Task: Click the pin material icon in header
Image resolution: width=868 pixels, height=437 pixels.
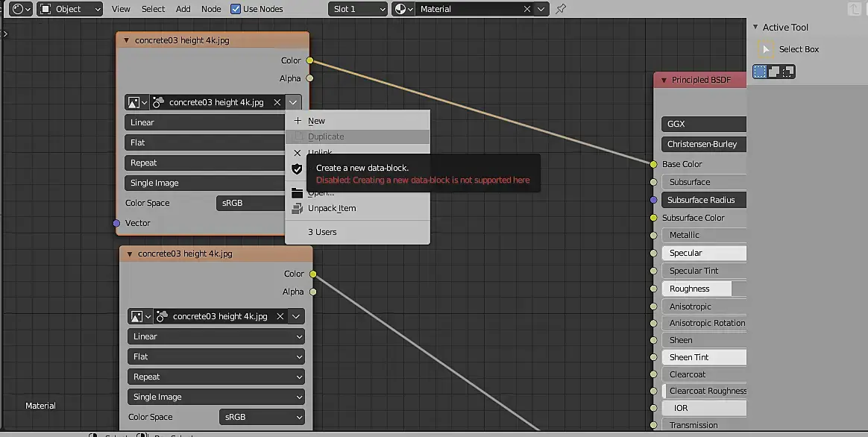Action: (x=561, y=9)
